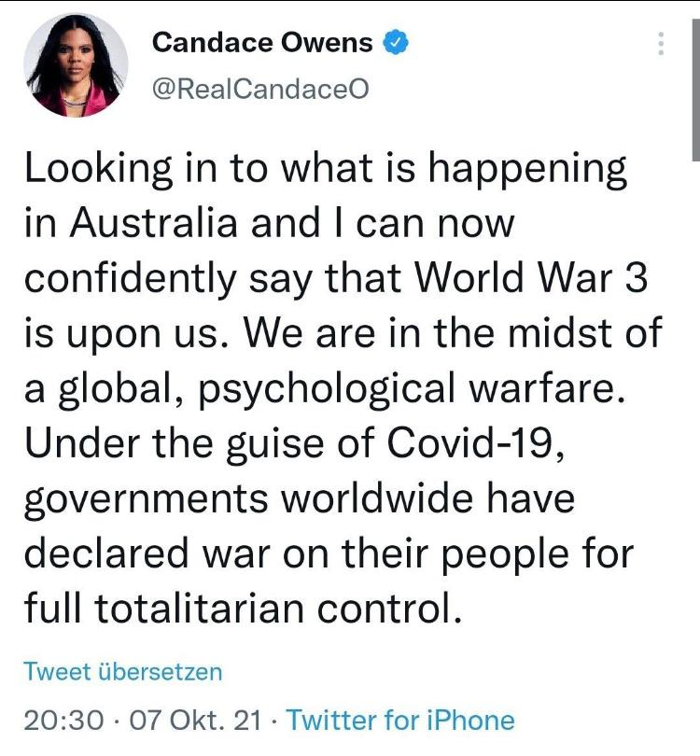700x756 pixels.
Task: Open Candace Owens profile picture
Action: tap(76, 65)
